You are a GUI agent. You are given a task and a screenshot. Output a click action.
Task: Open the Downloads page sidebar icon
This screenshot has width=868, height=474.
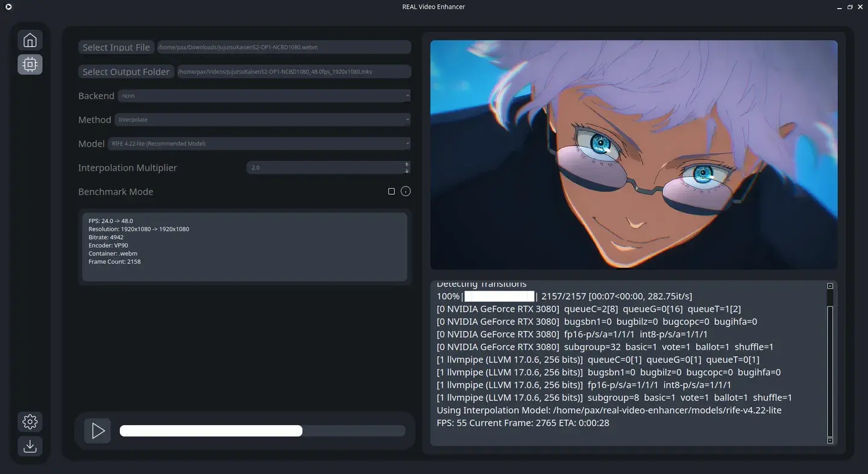(30, 446)
